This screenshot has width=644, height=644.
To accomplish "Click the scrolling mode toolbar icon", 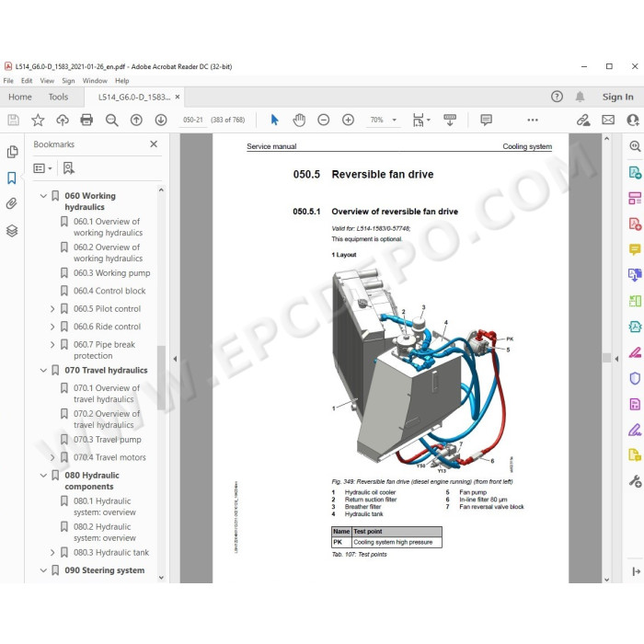I will coord(450,120).
